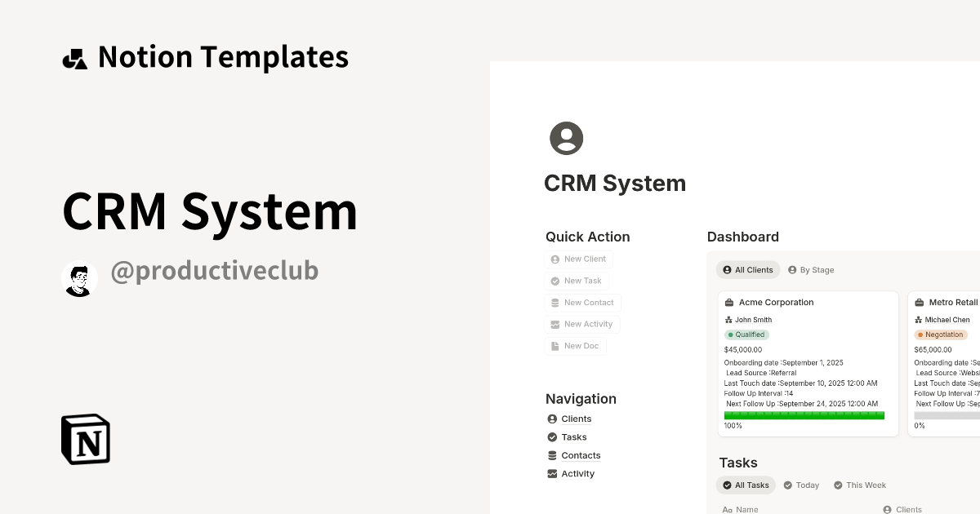Click the New Doc page icon
This screenshot has height=514, width=980.
(555, 345)
